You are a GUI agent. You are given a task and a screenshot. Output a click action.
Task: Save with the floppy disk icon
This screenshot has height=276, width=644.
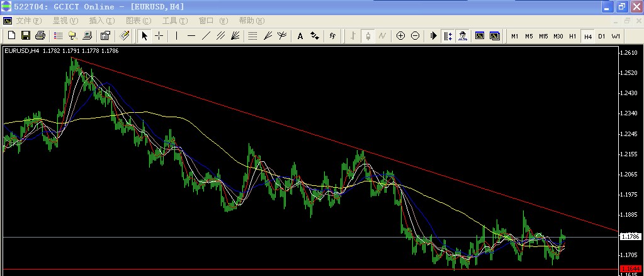[x=26, y=36]
